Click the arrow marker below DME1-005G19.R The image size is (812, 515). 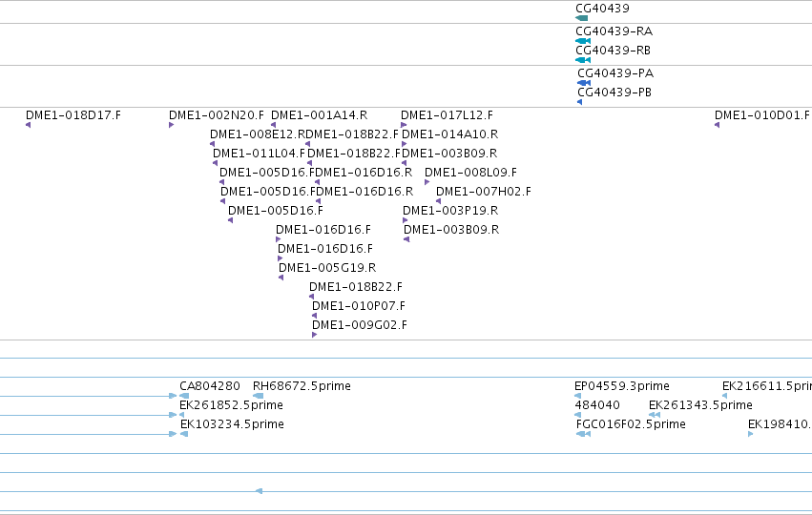(281, 278)
